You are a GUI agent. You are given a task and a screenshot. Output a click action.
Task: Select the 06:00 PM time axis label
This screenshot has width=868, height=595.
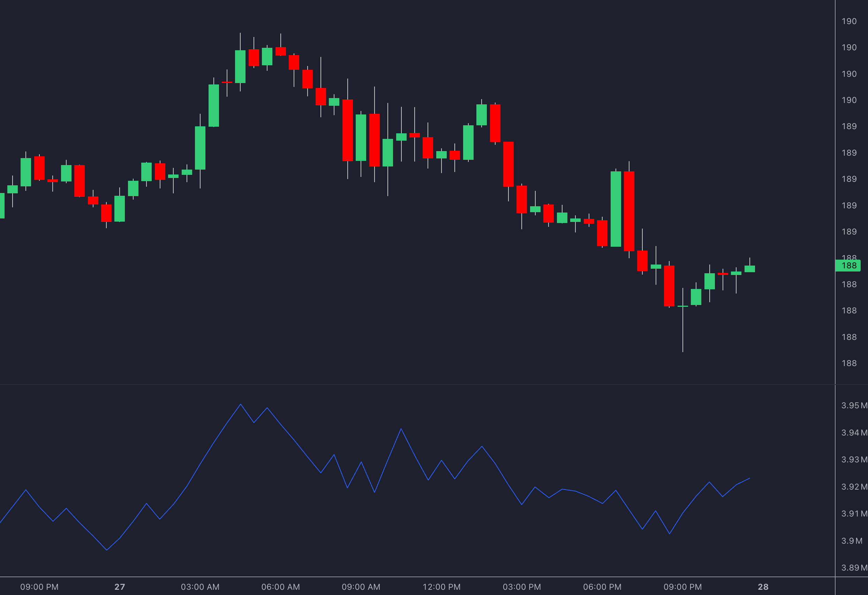tap(602, 587)
